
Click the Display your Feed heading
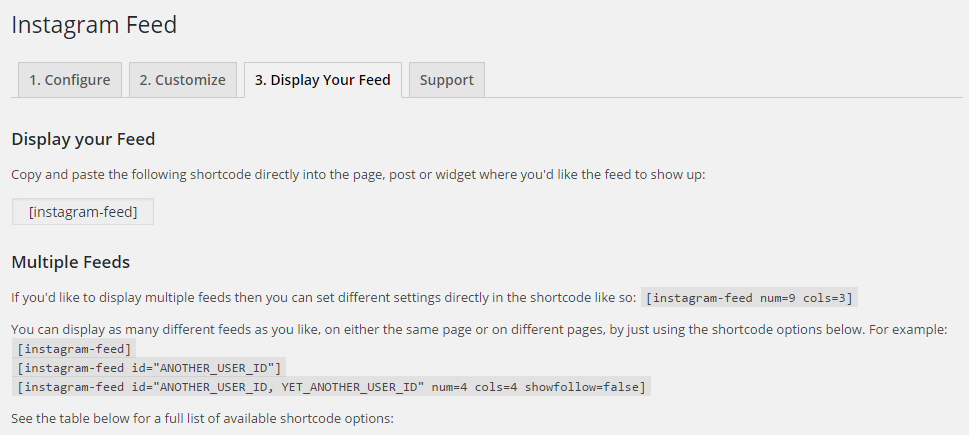point(83,139)
